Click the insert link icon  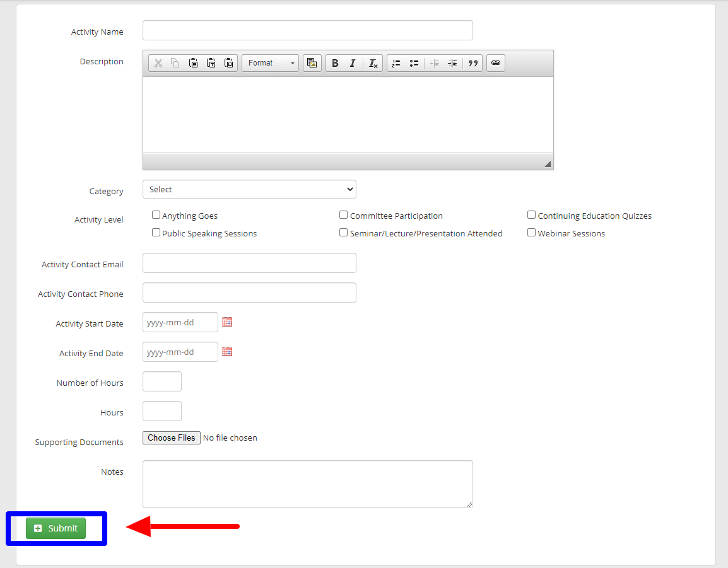click(496, 63)
